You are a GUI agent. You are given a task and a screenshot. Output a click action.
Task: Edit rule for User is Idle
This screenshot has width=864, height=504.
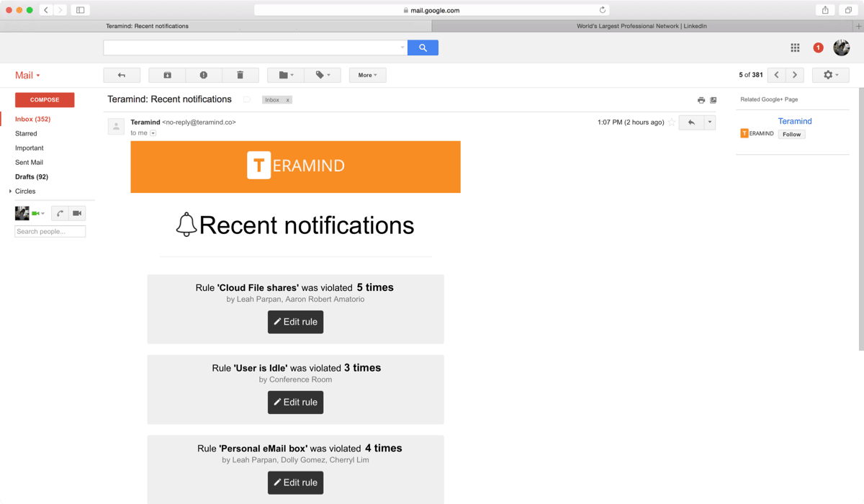tap(295, 402)
